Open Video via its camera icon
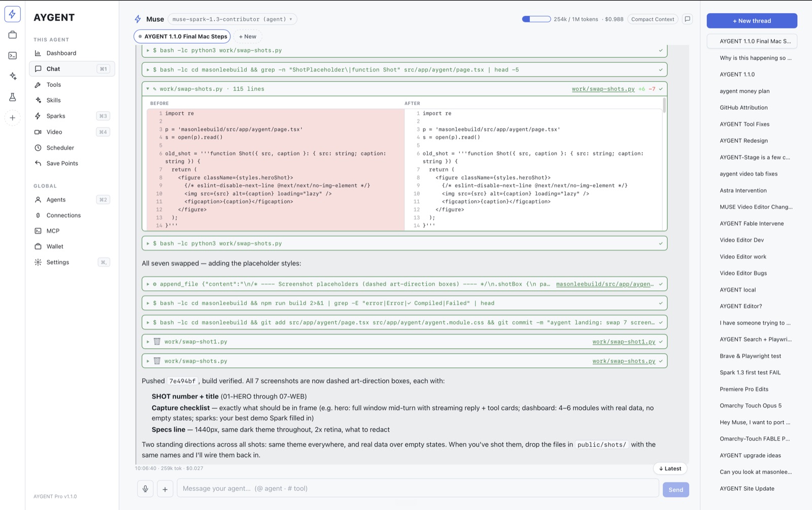This screenshot has width=812, height=510. click(x=38, y=132)
